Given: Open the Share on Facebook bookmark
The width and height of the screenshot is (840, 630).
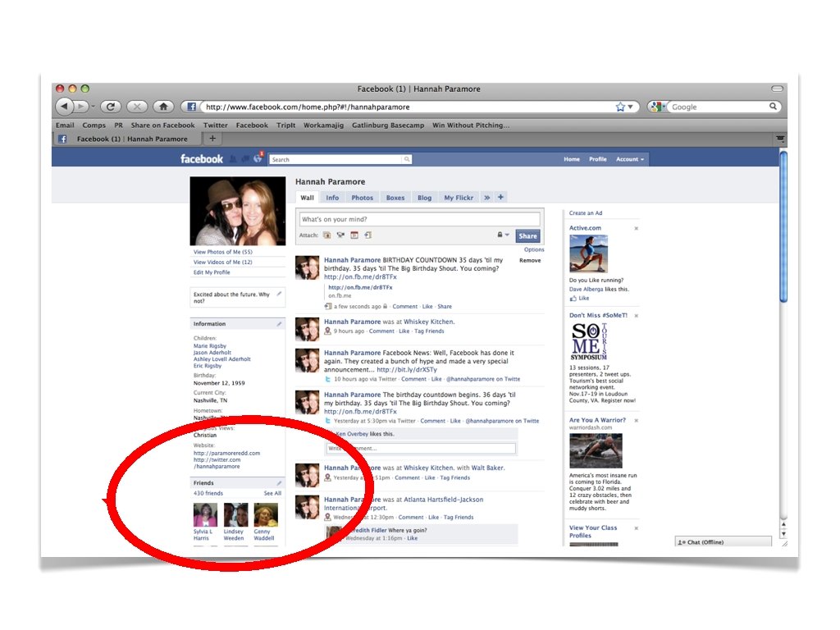Looking at the screenshot, I should point(163,125).
